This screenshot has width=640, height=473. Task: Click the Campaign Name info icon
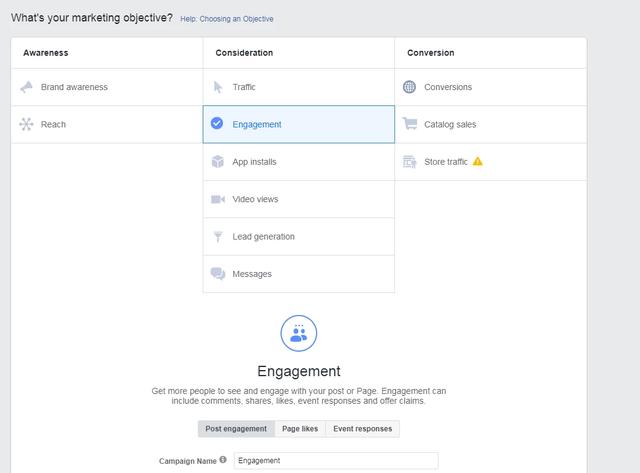point(223,460)
